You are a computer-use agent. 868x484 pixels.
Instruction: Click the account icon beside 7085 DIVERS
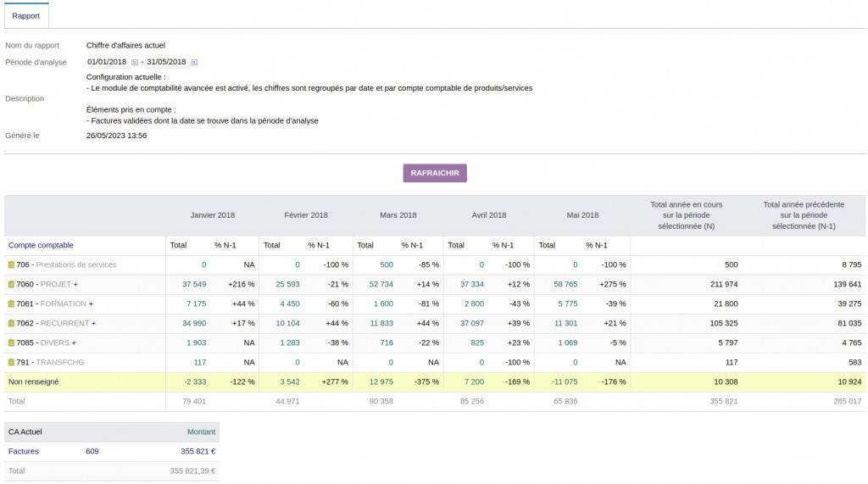(12, 342)
